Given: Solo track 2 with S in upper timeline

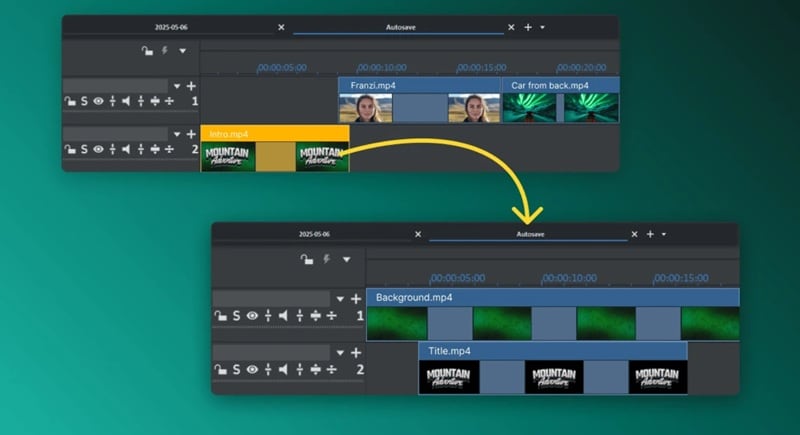Looking at the screenshot, I should (x=84, y=149).
